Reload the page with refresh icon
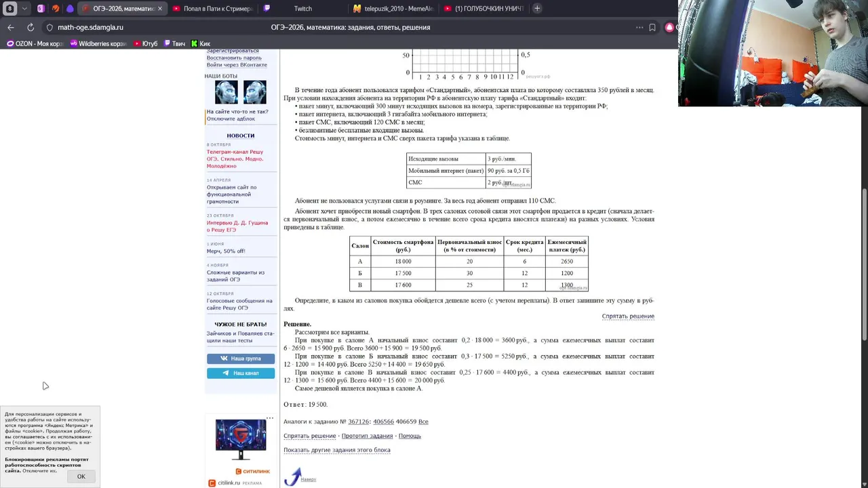Screen dimensions: 868x488 coord(31,27)
